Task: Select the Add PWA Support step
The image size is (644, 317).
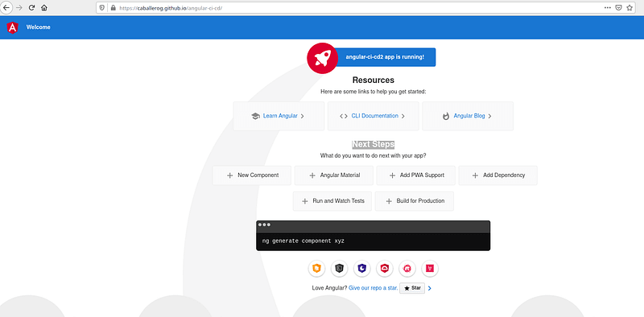Action: (416, 175)
